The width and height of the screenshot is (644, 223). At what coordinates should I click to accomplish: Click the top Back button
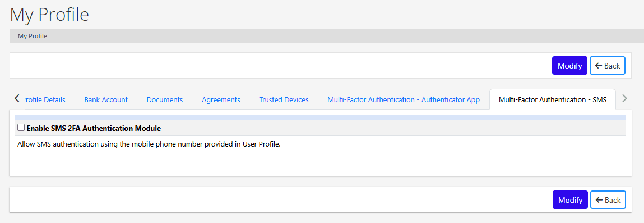[x=608, y=66]
